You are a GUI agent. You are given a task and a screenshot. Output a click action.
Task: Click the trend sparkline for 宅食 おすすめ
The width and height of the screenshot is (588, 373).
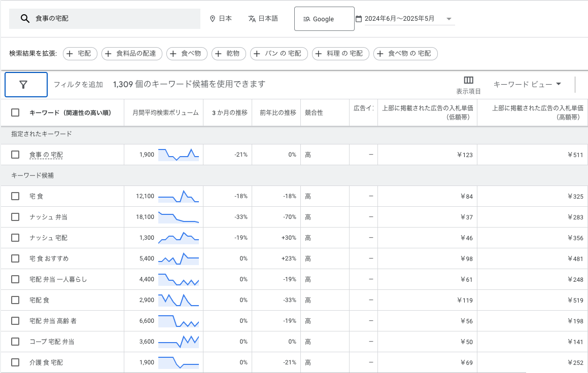coord(178,258)
